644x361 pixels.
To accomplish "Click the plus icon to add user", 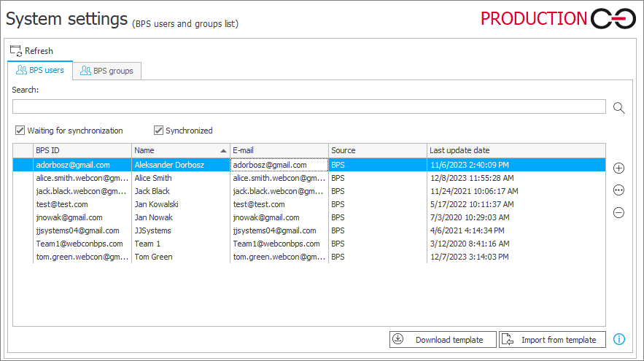I will point(619,168).
